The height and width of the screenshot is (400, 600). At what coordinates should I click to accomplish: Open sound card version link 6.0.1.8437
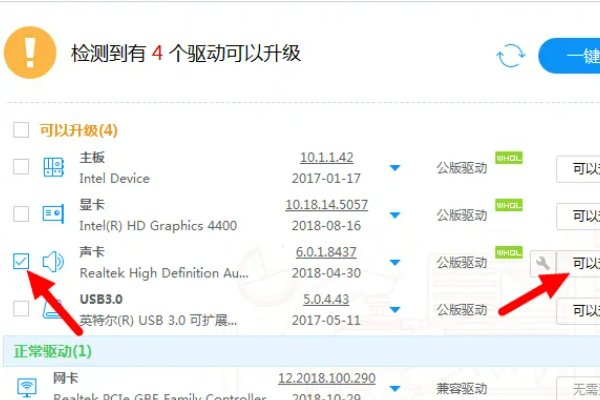coord(326,252)
